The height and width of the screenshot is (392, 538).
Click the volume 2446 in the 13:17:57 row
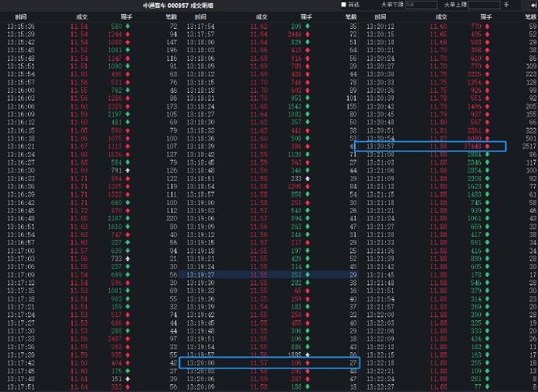(295, 34)
